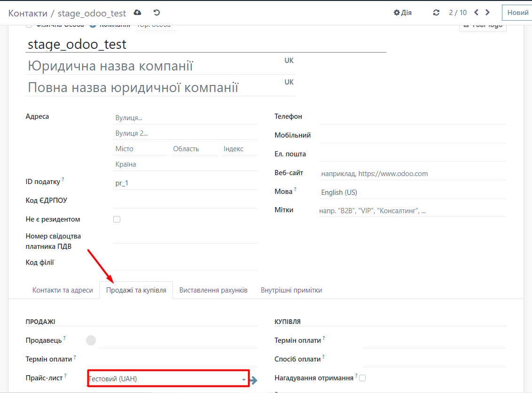
Task: Click the Веб-сайт input field
Action: click(412, 174)
